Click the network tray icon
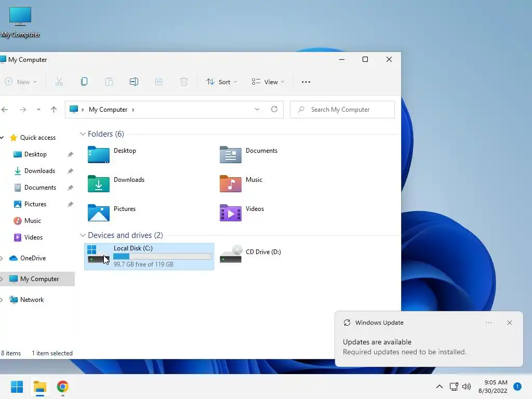The height and width of the screenshot is (399, 532). click(x=454, y=387)
